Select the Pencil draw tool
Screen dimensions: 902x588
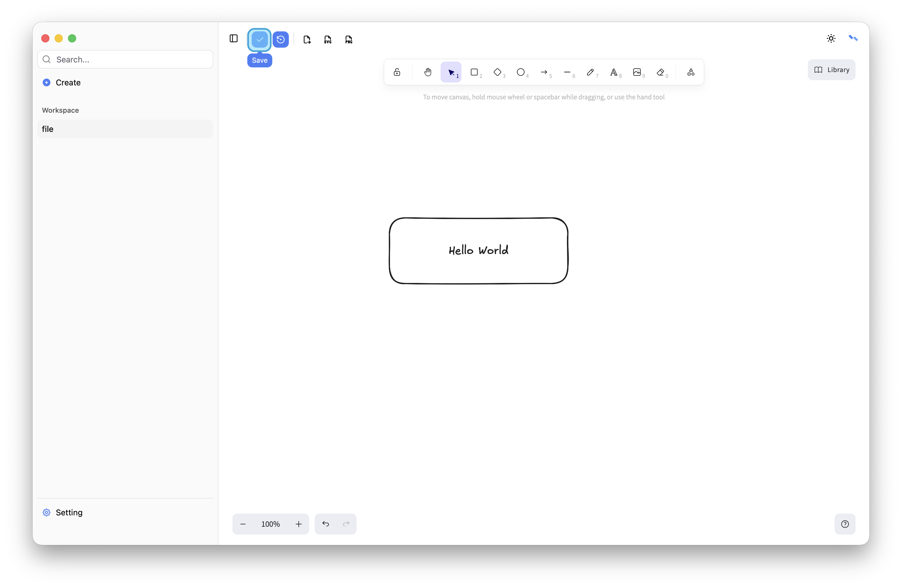click(590, 72)
